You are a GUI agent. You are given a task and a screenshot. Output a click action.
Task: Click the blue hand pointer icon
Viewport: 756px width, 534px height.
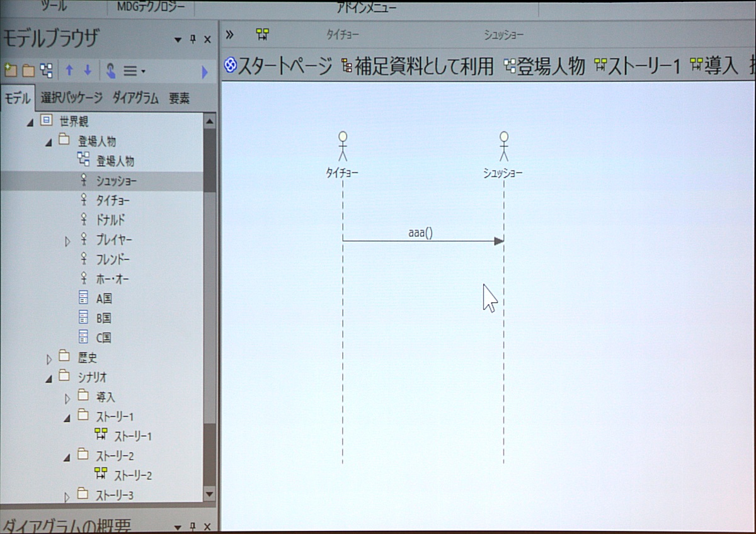tap(110, 71)
